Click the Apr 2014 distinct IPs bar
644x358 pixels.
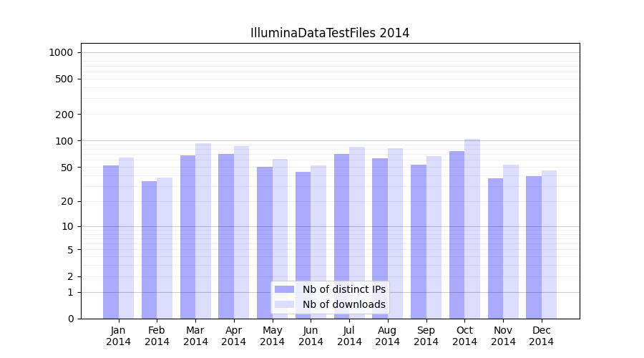(226, 236)
